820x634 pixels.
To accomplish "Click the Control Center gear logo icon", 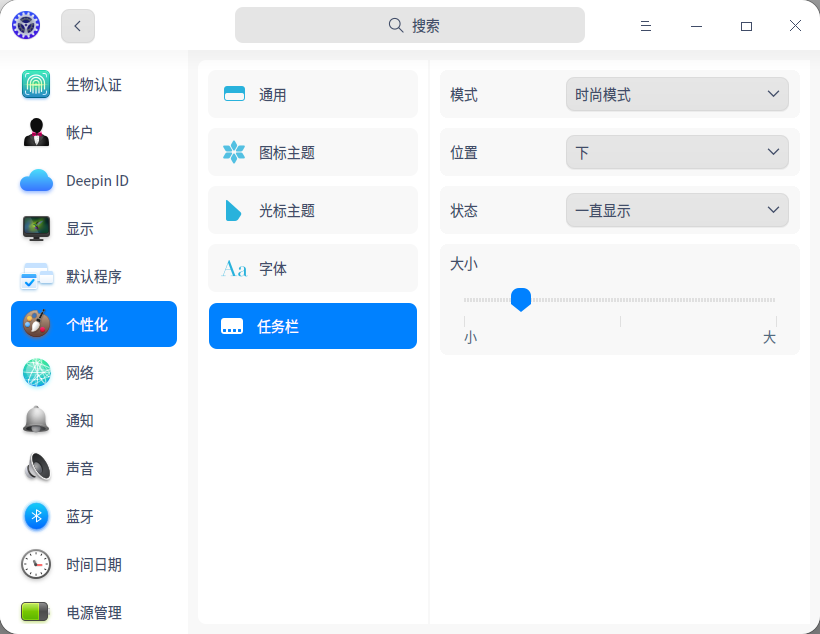I will 26,25.
